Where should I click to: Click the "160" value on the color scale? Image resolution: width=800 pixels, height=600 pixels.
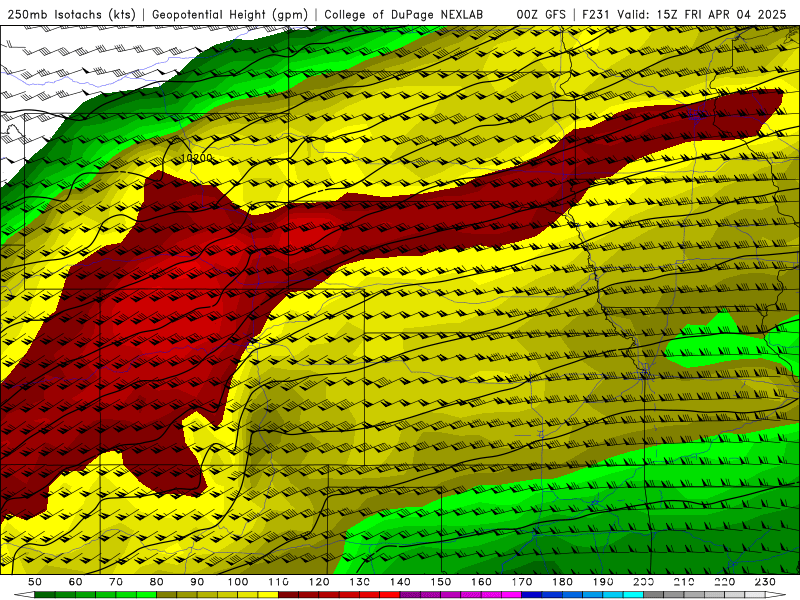pyautogui.click(x=481, y=582)
